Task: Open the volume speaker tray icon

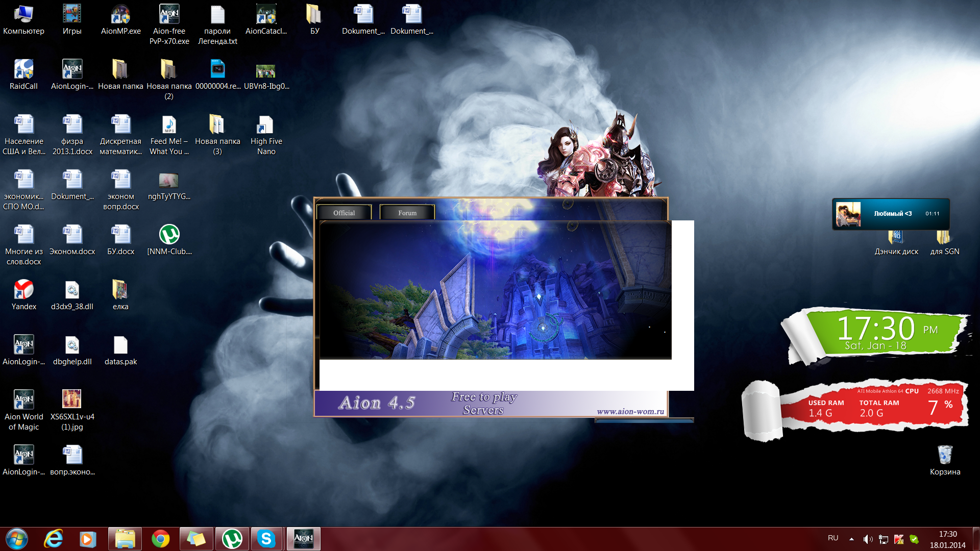Action: pyautogui.click(x=868, y=539)
